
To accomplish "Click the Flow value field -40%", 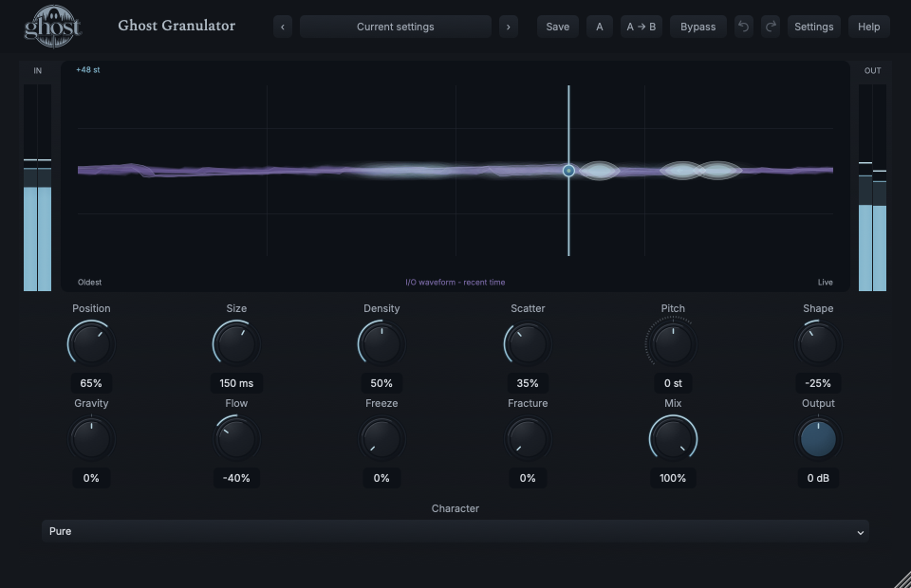I will (x=236, y=478).
